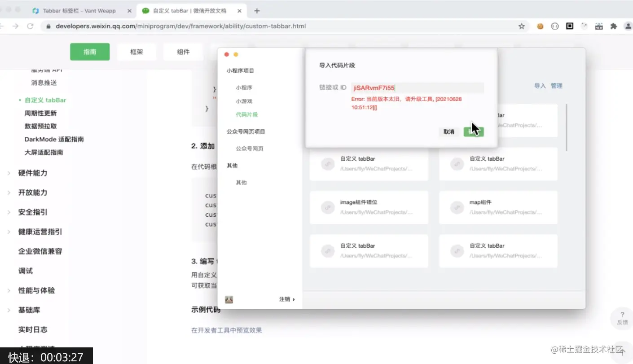The image size is (633, 364).
Task: Select 其他 sub-item in devtools sidebar
Action: pyautogui.click(x=241, y=183)
